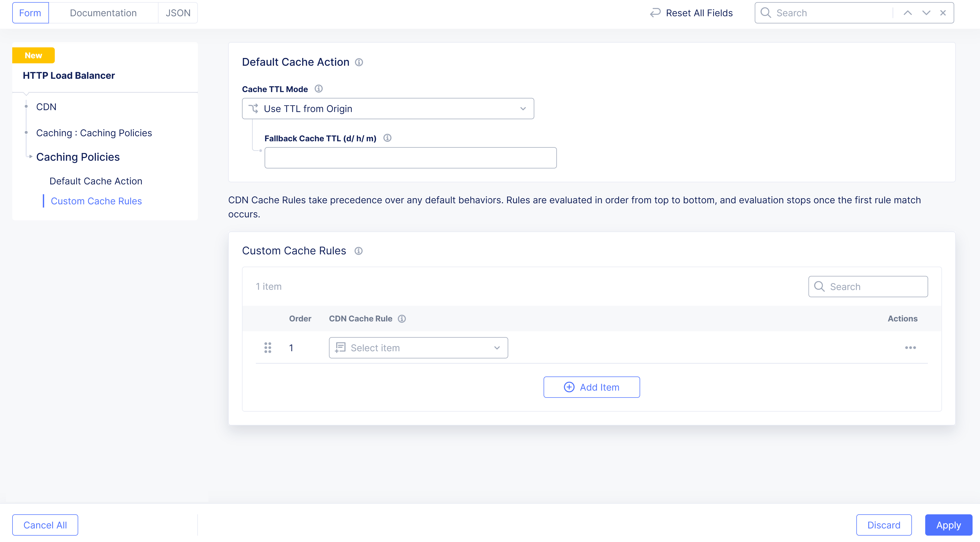Click Cache TTL Mode info icon
The image size is (980, 542).
tap(318, 89)
